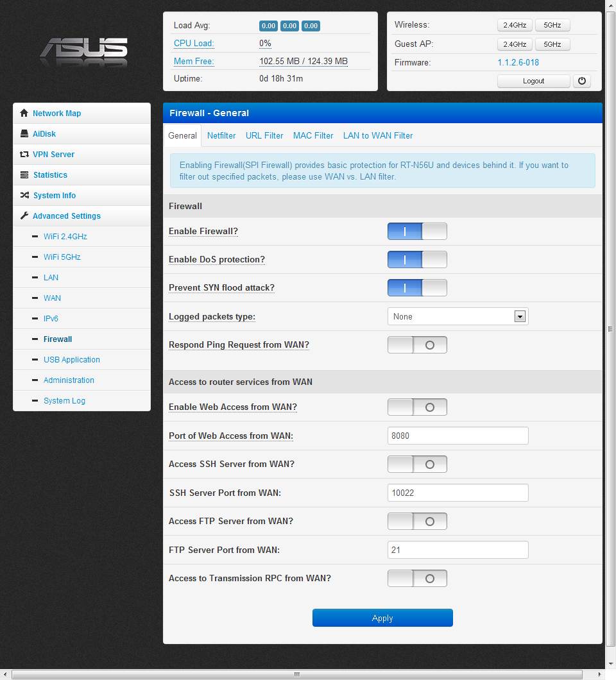Click the Statistics list icon
Viewport: 616px width, 680px height.
24,175
